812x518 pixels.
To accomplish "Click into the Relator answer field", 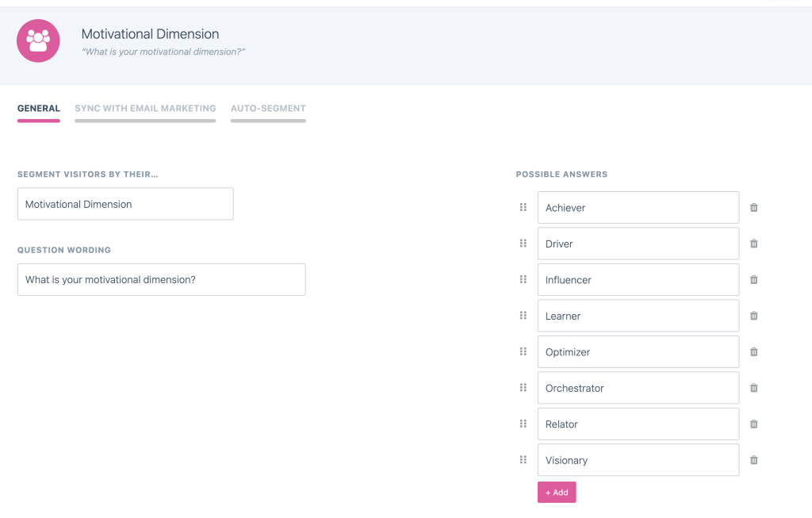I will (x=638, y=424).
